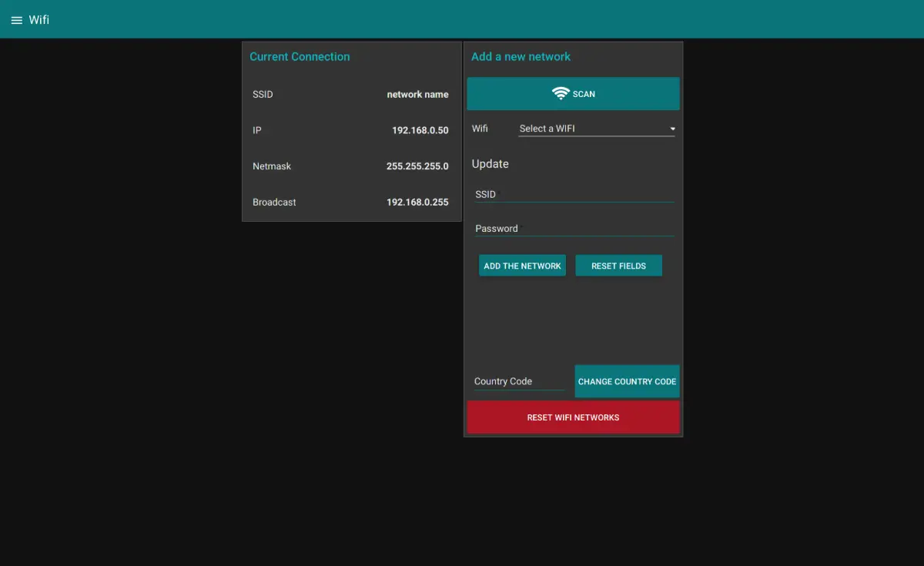Image resolution: width=924 pixels, height=566 pixels.
Task: Expand the Select a WIFI dropdown arrow
Action: tap(672, 129)
